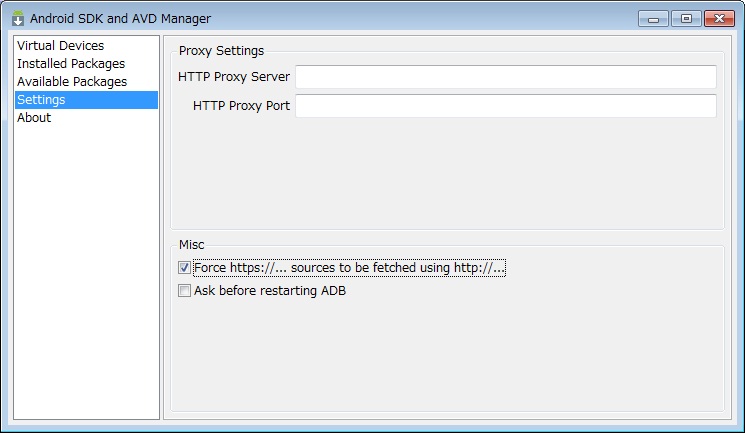The width and height of the screenshot is (745, 433).
Task: Click the Force https sources label text
Action: point(349,268)
